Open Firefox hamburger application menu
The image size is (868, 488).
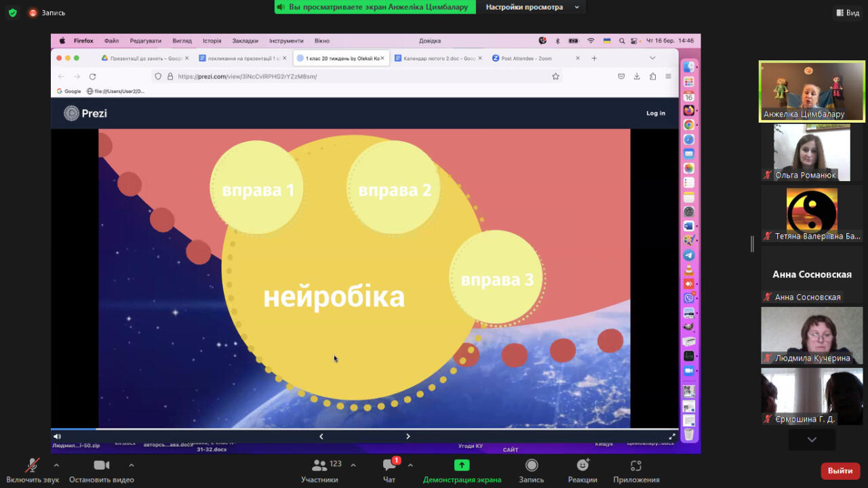tap(668, 77)
